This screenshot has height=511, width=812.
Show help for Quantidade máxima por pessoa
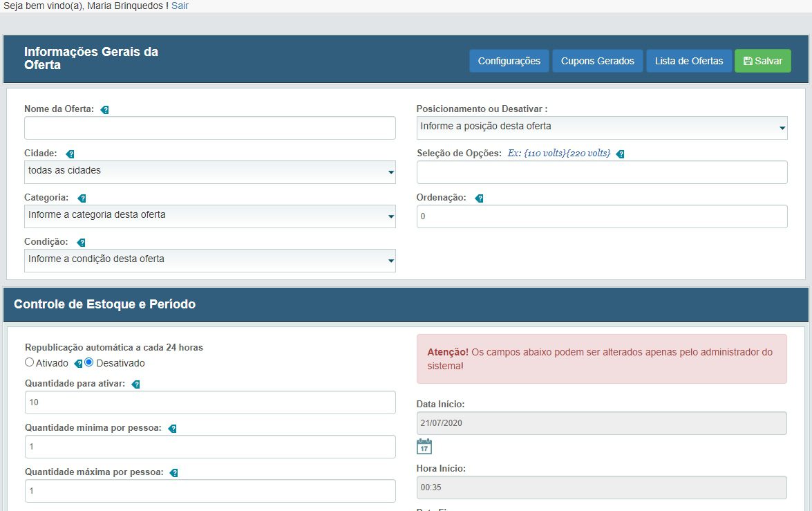174,473
